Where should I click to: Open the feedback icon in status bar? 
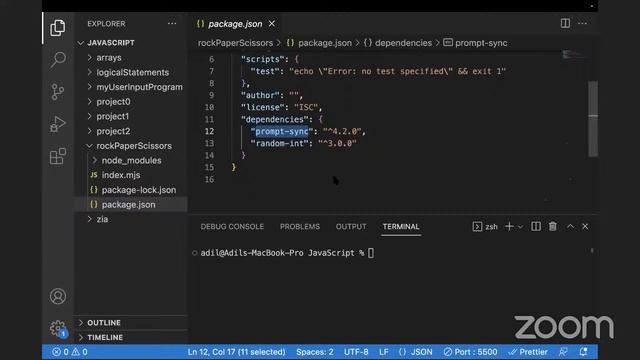click(563, 352)
